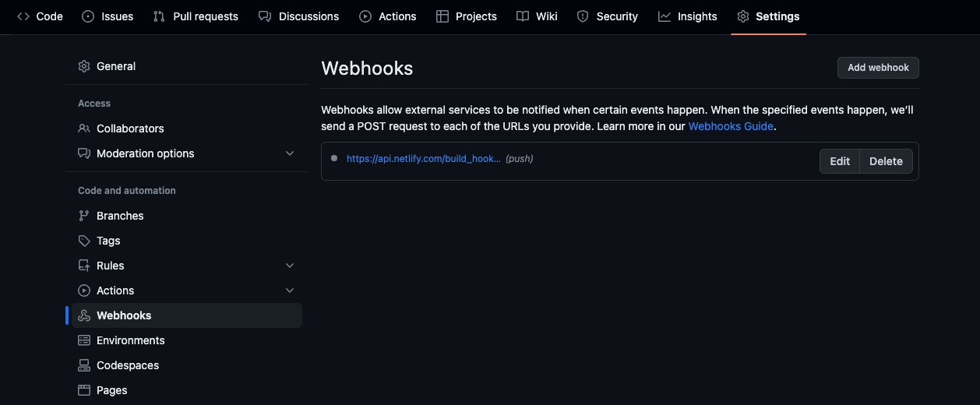Screen dimensions: 980x405
Task: Open the Pull requests tab
Action: 196,16
